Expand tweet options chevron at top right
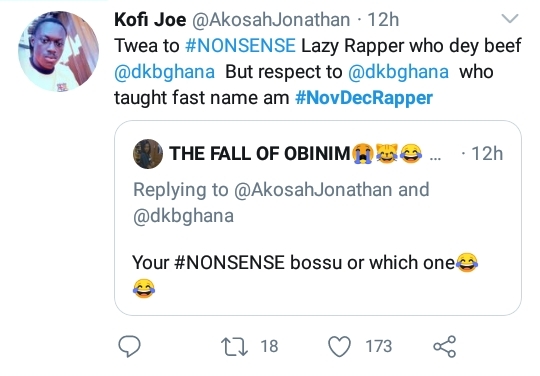540x376 pixels. 510,18
